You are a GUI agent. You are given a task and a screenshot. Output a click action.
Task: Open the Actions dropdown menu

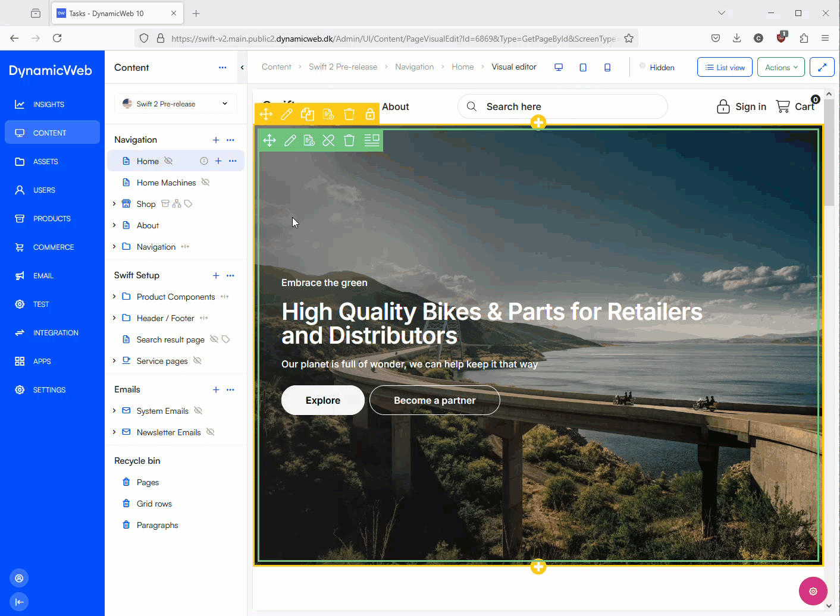click(x=781, y=67)
